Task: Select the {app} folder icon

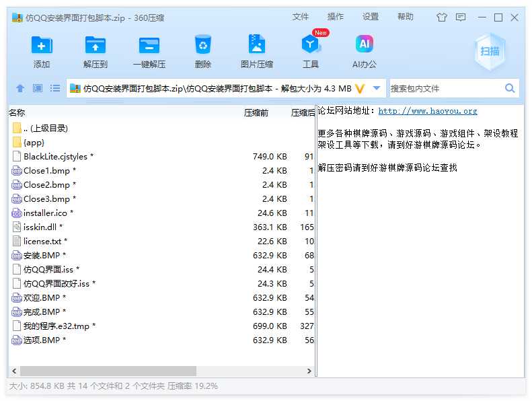Action: pos(17,142)
